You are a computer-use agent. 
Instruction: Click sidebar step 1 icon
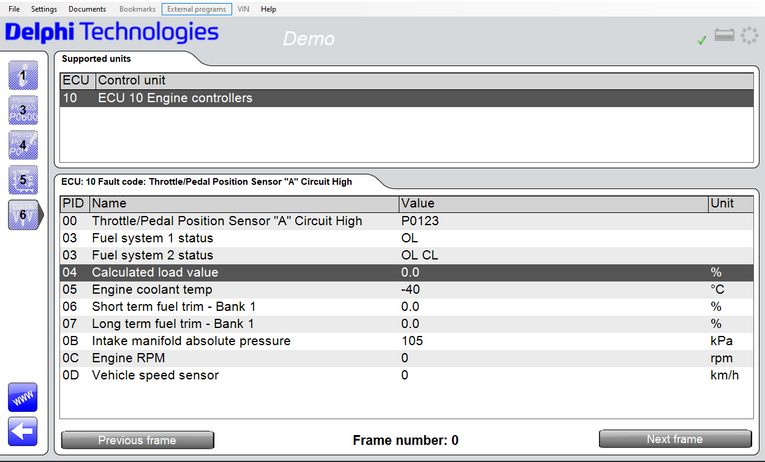[23, 76]
